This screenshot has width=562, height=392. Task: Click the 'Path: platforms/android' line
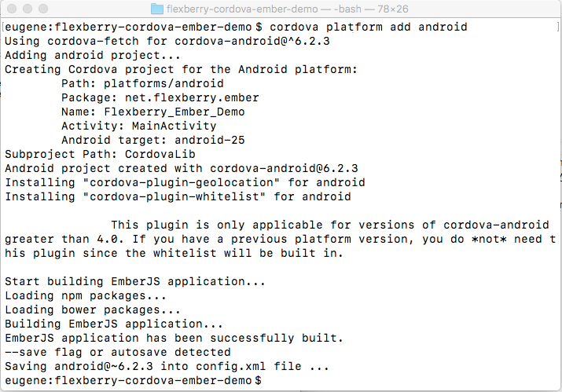pyautogui.click(x=142, y=83)
